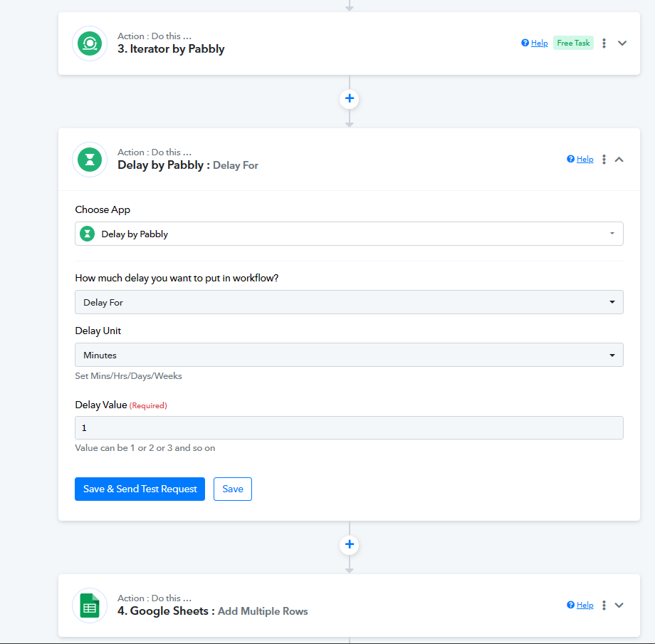The image size is (655, 644).
Task: Add step between Delay and Google Sheets
Action: (350, 545)
